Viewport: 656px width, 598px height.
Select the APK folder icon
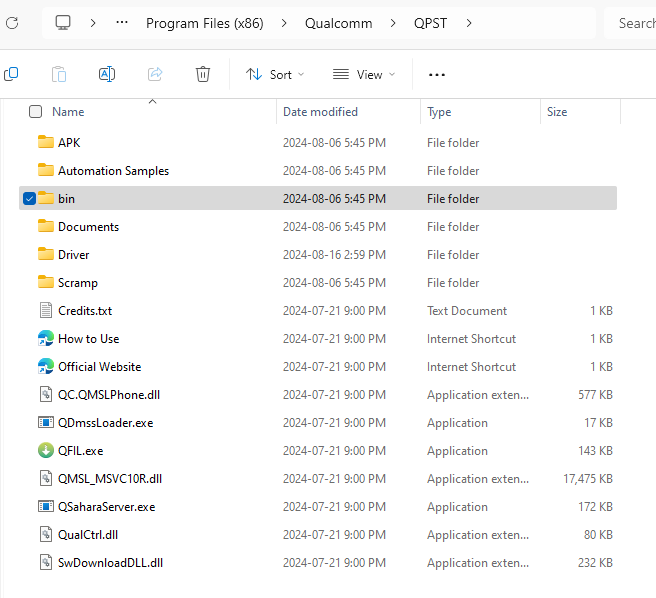(46, 142)
